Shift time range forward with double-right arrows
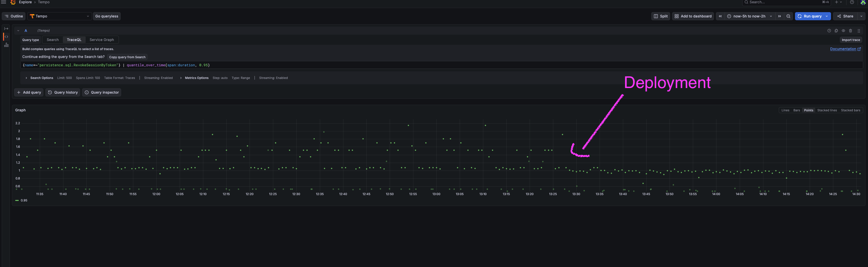The height and width of the screenshot is (267, 868). pyautogui.click(x=779, y=16)
